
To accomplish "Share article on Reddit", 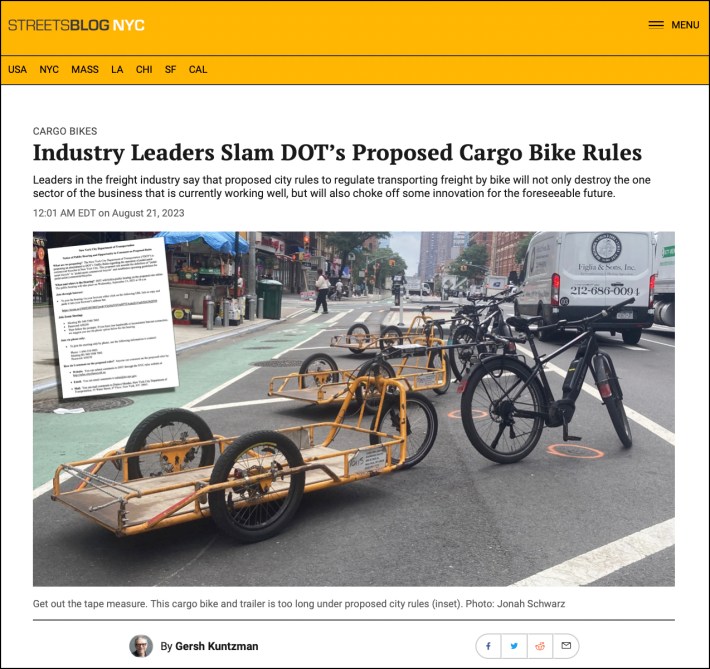I will pyautogui.click(x=540, y=646).
